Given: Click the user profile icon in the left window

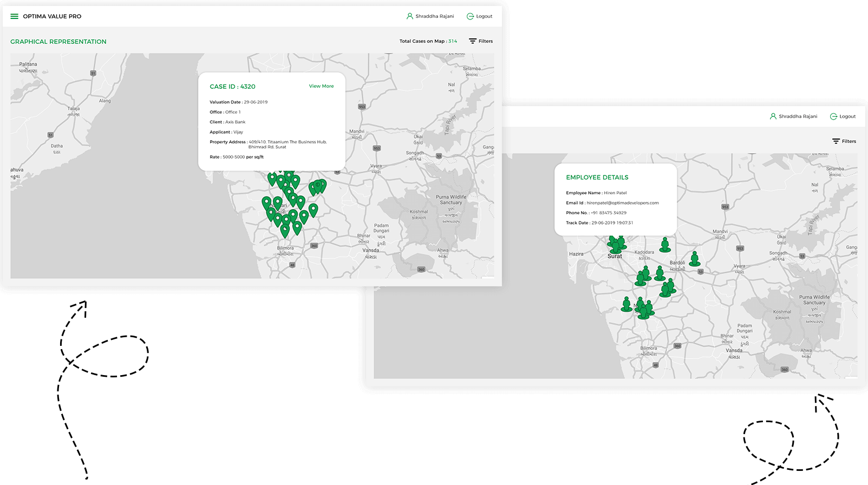Looking at the screenshot, I should tap(410, 16).
